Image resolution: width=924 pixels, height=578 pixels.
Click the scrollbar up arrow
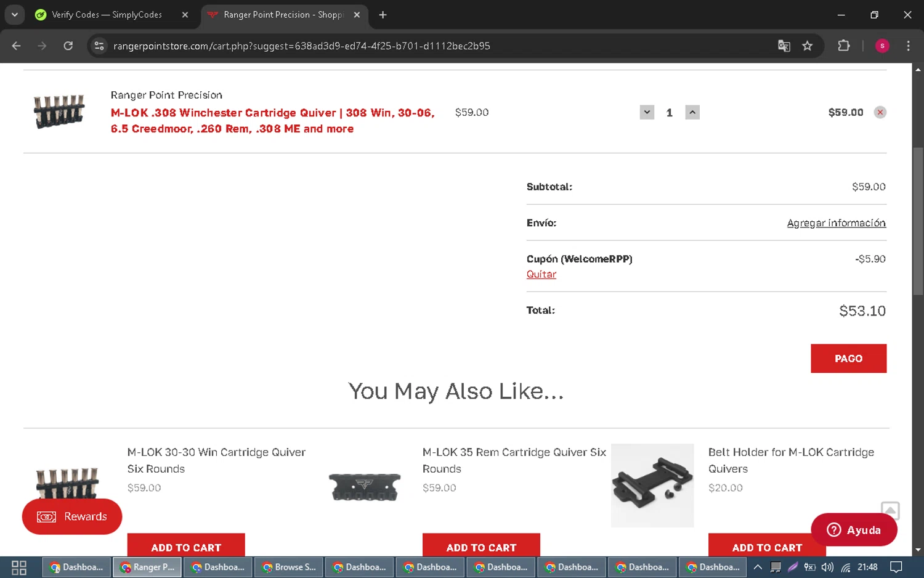pyautogui.click(x=918, y=70)
